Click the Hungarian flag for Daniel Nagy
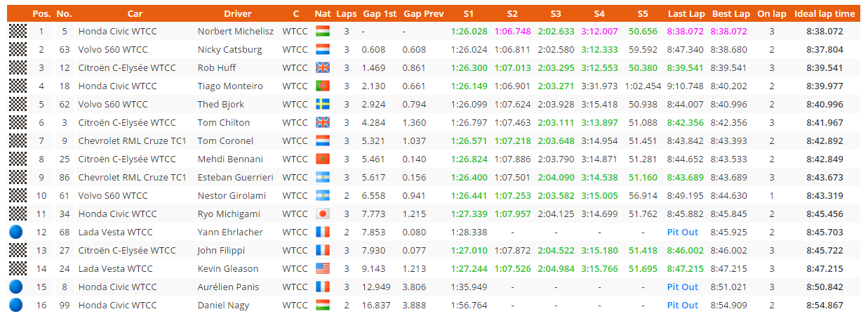The image size is (868, 321). (x=323, y=306)
